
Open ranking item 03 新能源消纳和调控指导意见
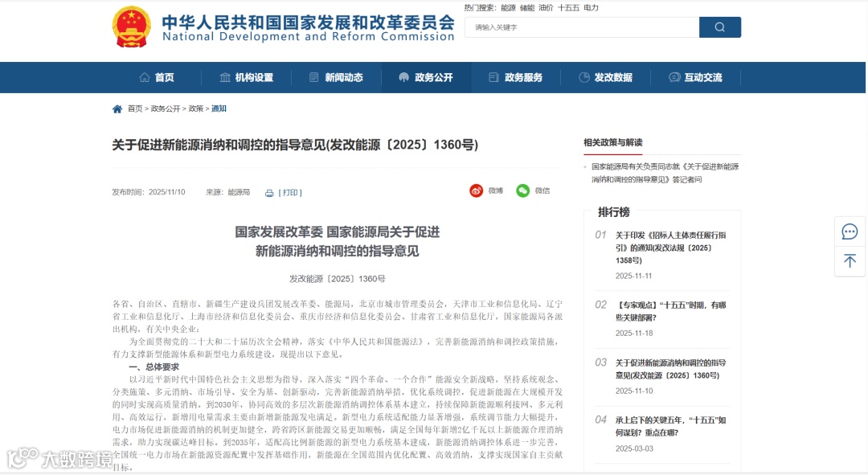tap(670, 369)
